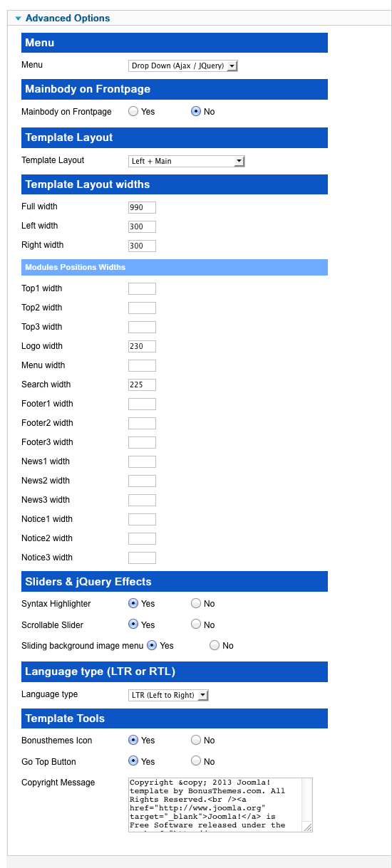Set Go Top Button to No

tap(196, 761)
